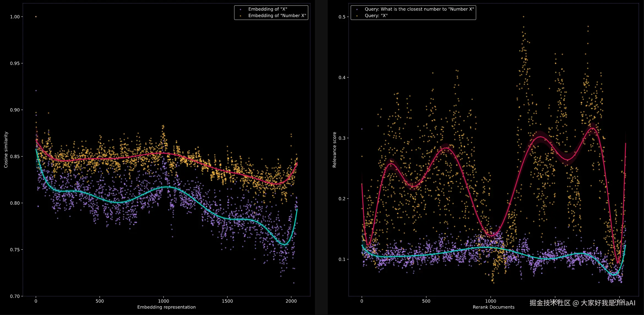Click the orange marker beside Query: "X"
The height and width of the screenshot is (315, 644).
[x=357, y=16]
